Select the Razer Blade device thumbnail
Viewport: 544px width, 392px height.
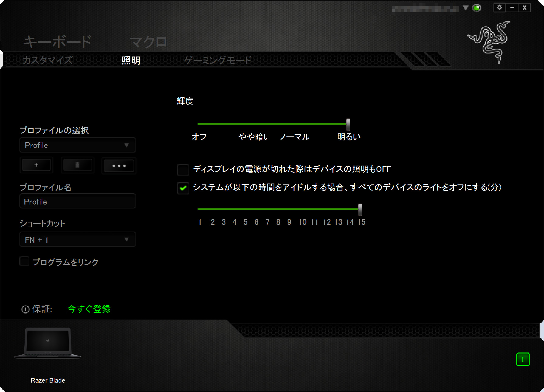pyautogui.click(x=48, y=343)
